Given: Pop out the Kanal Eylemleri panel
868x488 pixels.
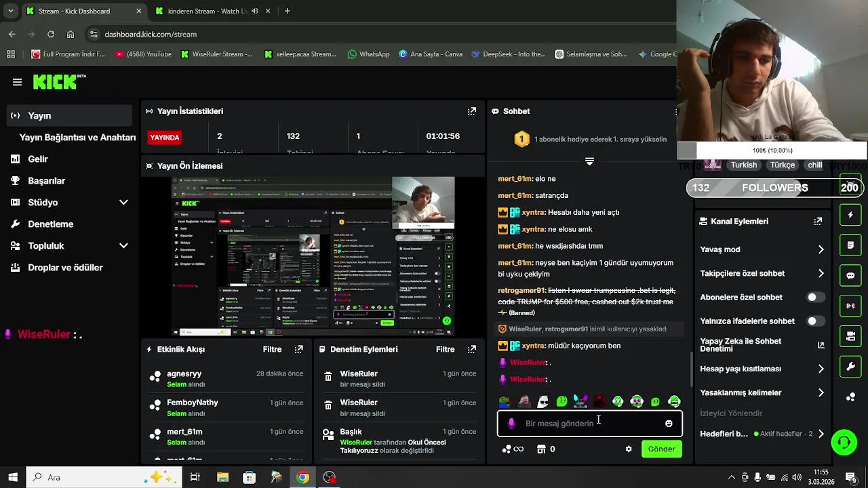Looking at the screenshot, I should [818, 221].
